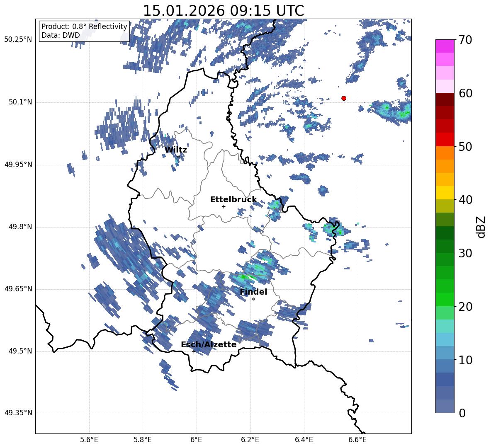491x448 pixels.
Task: Pick the dark red colorbar segment below 60
Action: tap(445, 99)
